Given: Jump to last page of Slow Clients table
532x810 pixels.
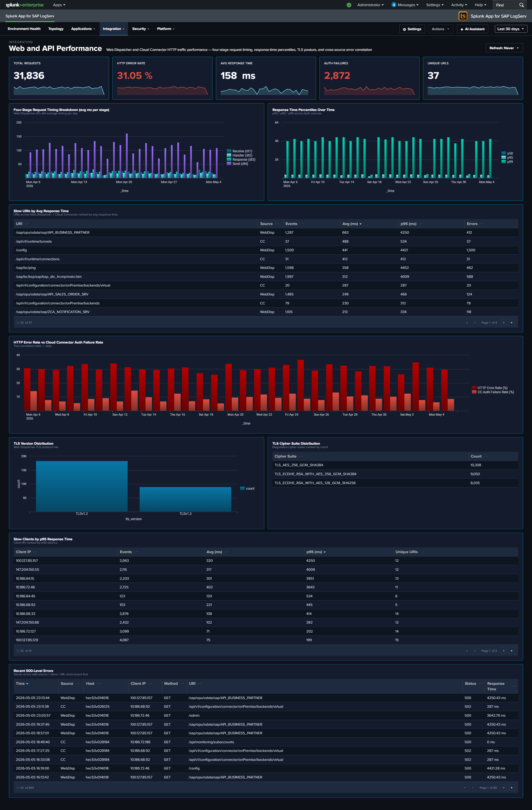Looking at the screenshot, I should click(x=511, y=650).
